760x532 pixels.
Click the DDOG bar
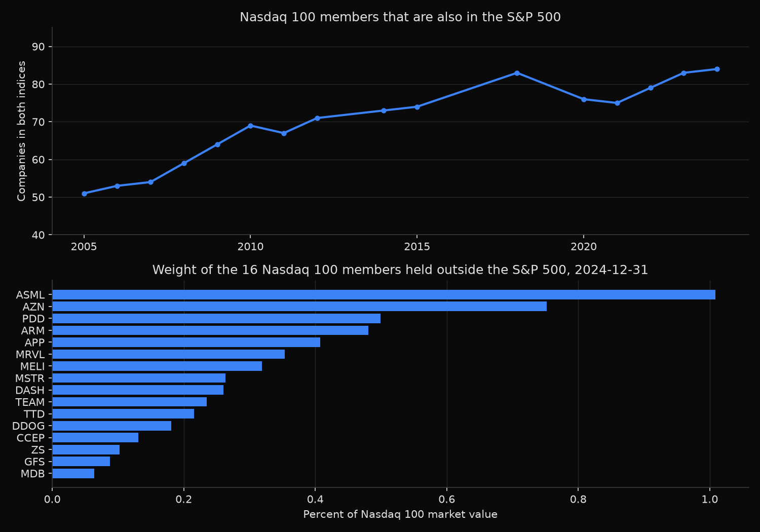coord(111,426)
